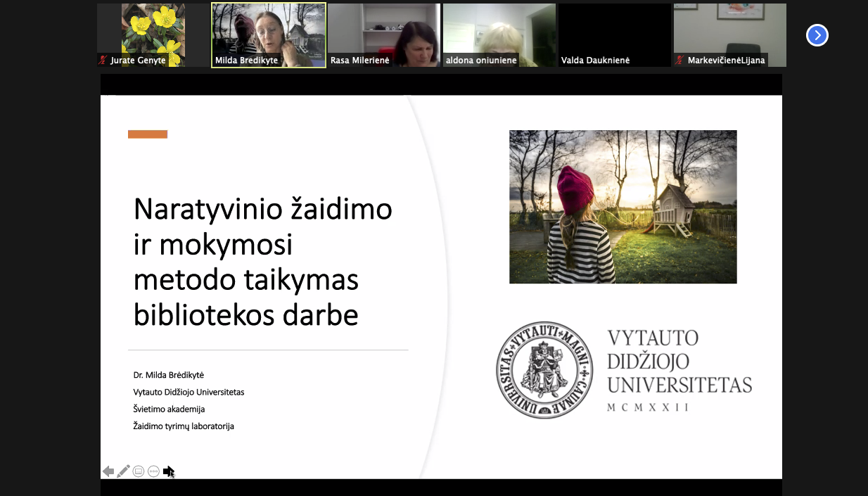
Task: Click the line 'Vytauto Didžiojo Universitetas' under author
Action: tap(189, 392)
